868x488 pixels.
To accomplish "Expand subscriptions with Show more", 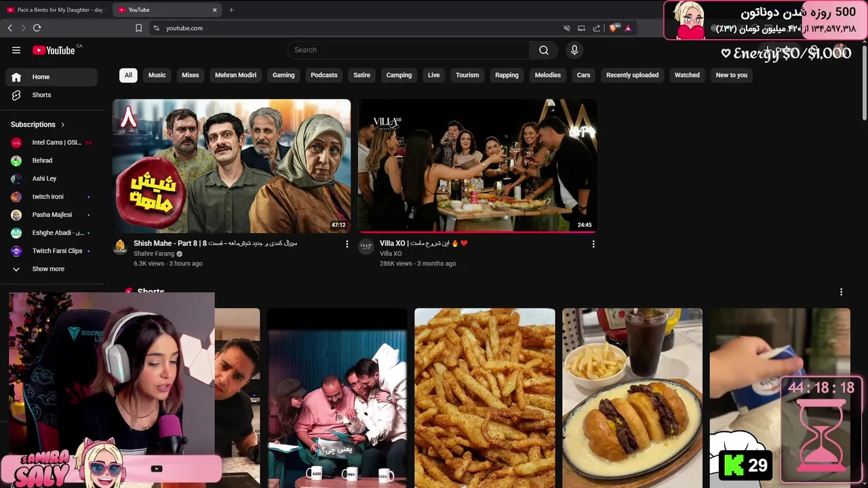I will pos(52,269).
